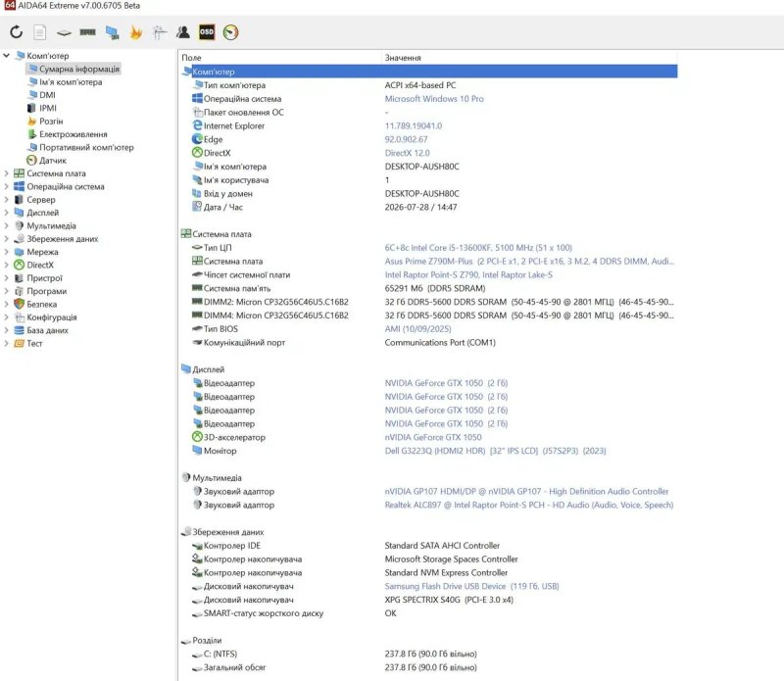Select the DIMM4 Micron memory row
This screenshot has width=784, height=681.
(429, 316)
